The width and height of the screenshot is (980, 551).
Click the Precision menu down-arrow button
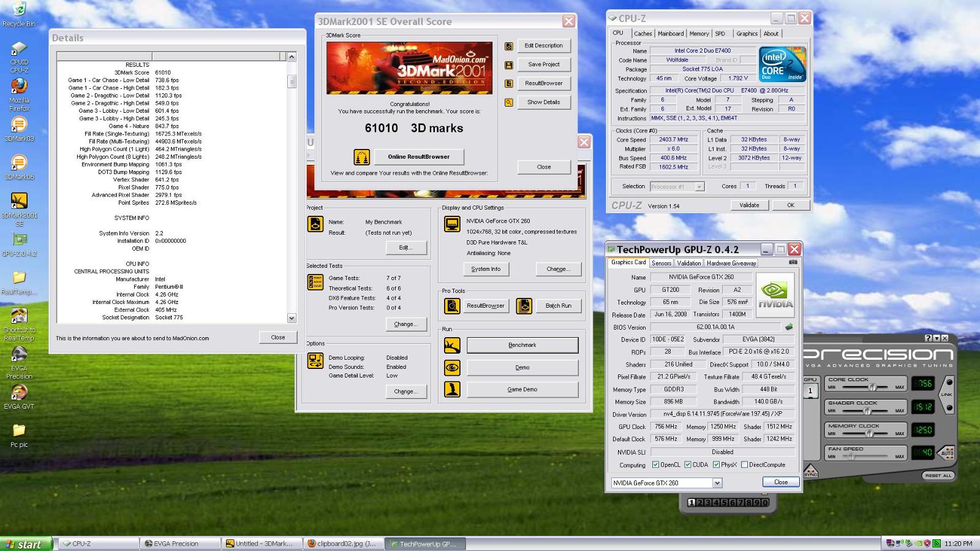pos(937,338)
